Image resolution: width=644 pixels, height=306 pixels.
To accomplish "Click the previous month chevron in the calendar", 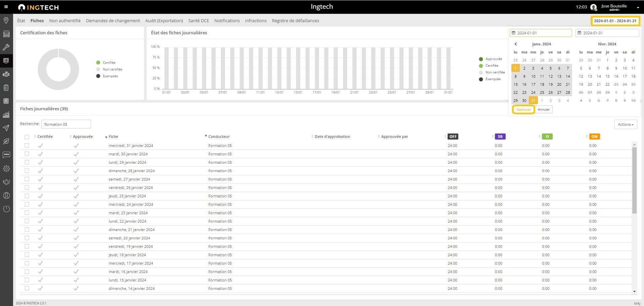I will 515,44.
